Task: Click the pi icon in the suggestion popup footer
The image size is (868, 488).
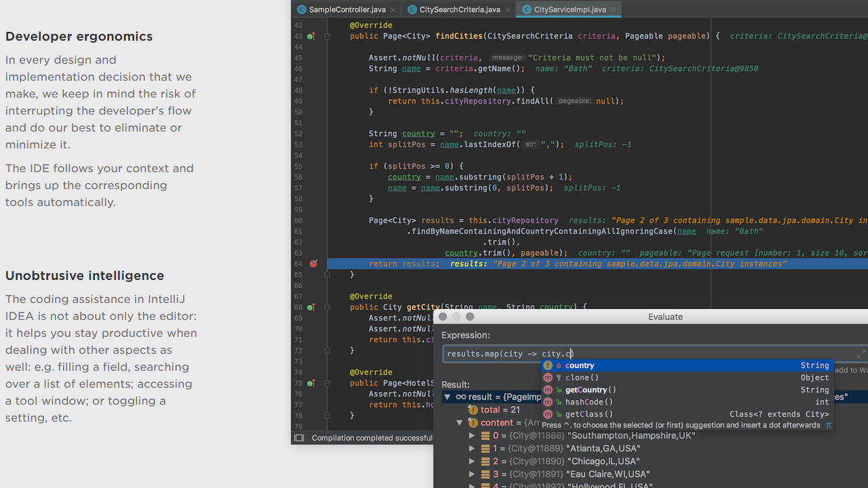Action: (x=828, y=425)
